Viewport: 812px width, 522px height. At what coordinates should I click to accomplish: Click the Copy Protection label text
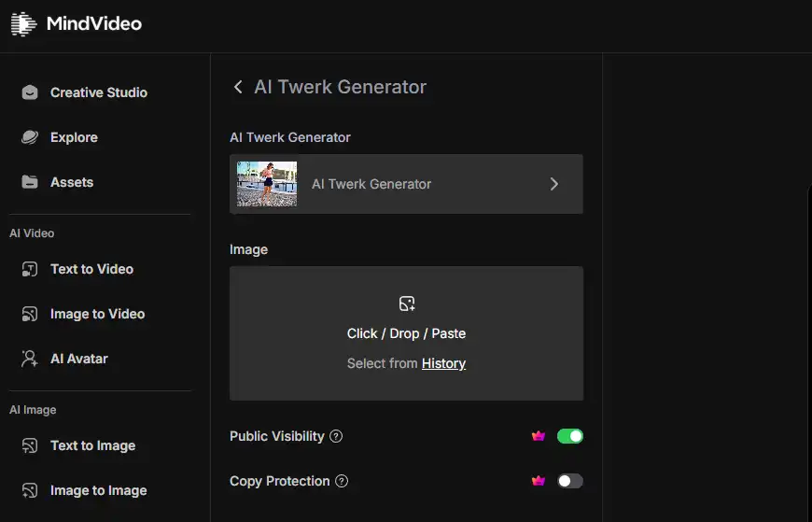(280, 481)
